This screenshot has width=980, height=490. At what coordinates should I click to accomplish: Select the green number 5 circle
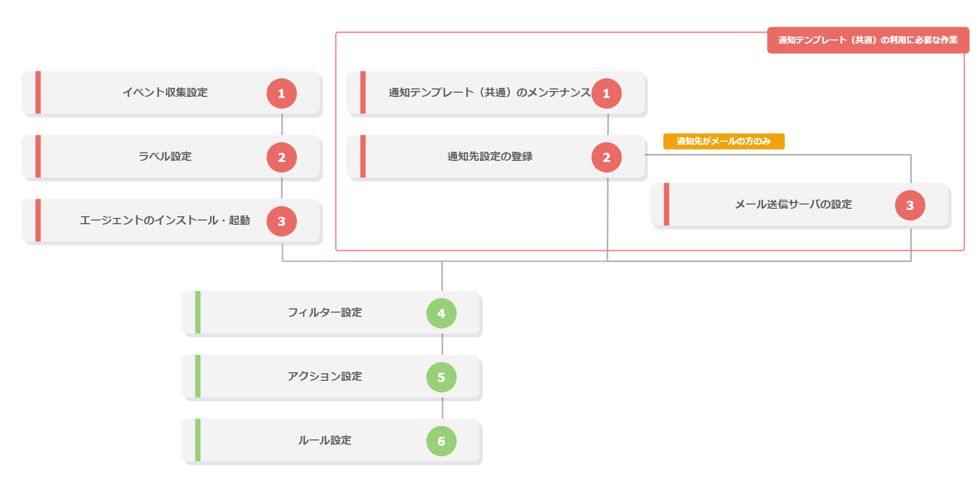[442, 377]
